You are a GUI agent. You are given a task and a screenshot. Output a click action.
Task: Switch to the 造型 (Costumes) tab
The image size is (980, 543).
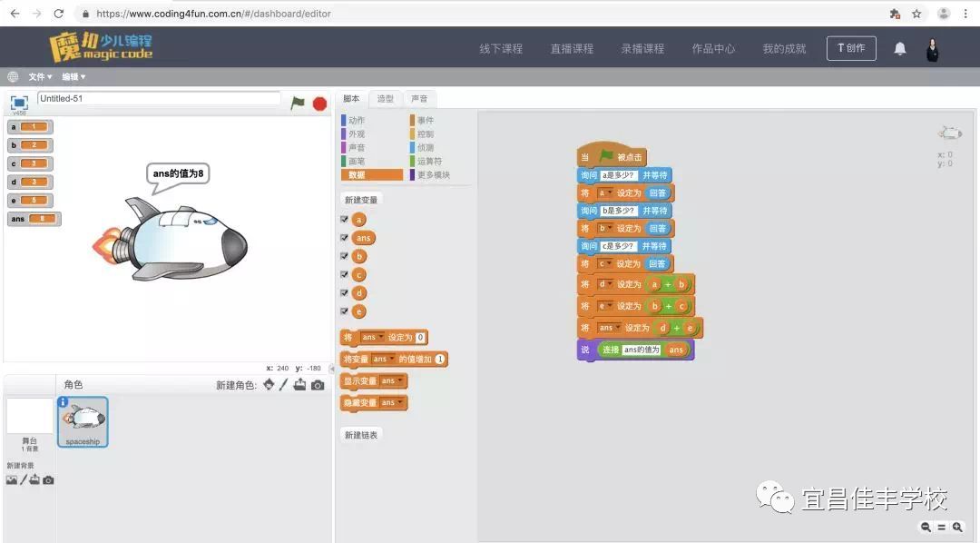point(385,98)
